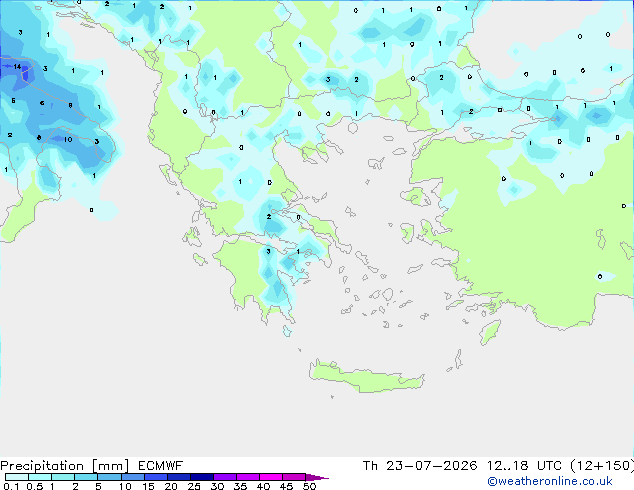Click the 10–15 mm legend color swatch
Screen dimensions: 634x490
coord(132,477)
